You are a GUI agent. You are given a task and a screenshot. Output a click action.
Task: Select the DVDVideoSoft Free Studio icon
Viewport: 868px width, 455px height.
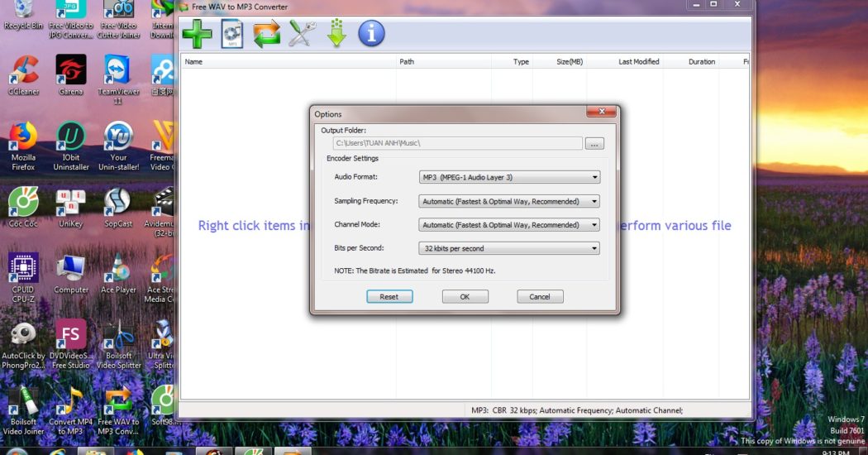[71, 344]
